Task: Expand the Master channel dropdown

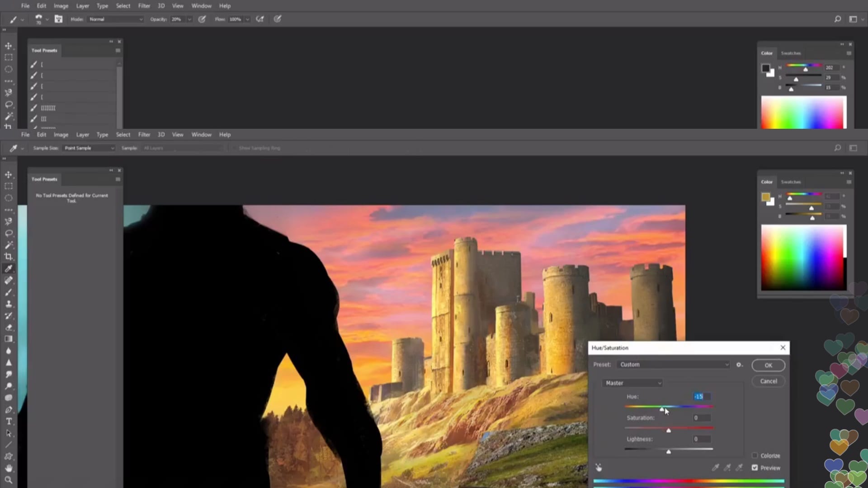Action: 632,383
